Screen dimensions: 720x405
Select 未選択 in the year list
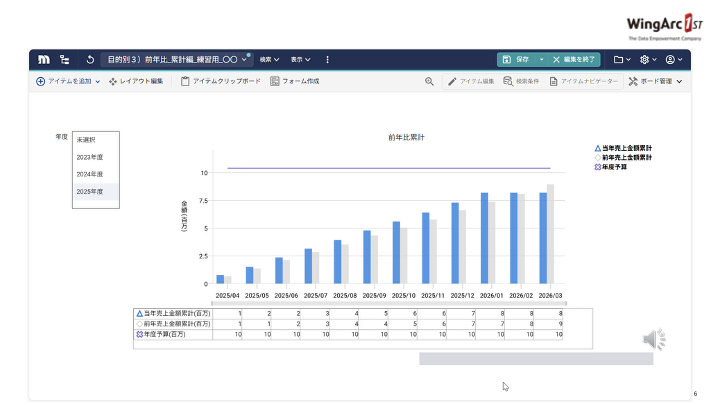tap(87, 140)
